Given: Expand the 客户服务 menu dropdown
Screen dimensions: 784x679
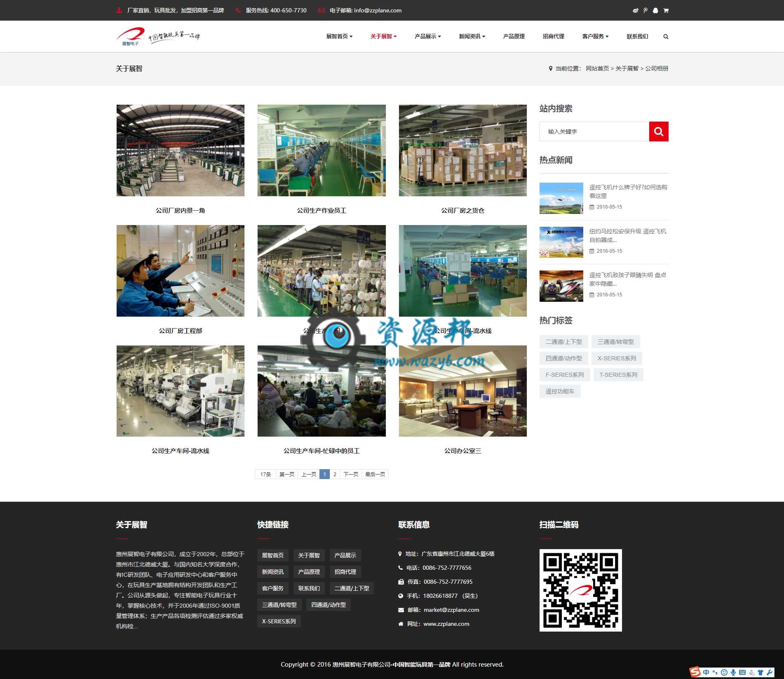Looking at the screenshot, I should click(595, 36).
